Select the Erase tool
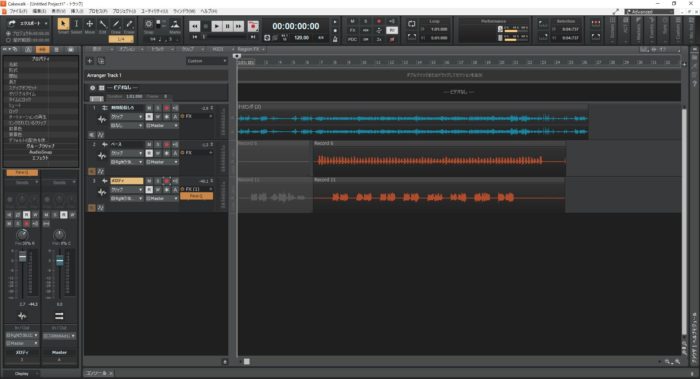Viewport: 700px width, 379px height. pyautogui.click(x=129, y=24)
